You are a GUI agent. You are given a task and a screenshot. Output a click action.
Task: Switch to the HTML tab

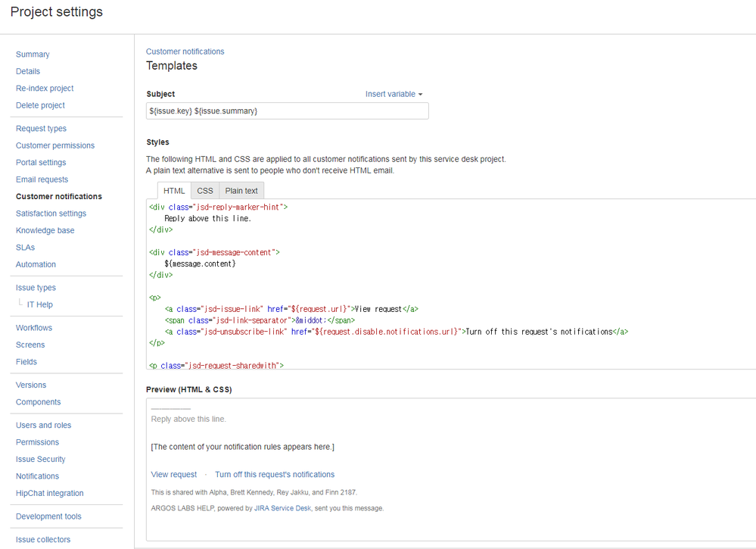tap(174, 191)
